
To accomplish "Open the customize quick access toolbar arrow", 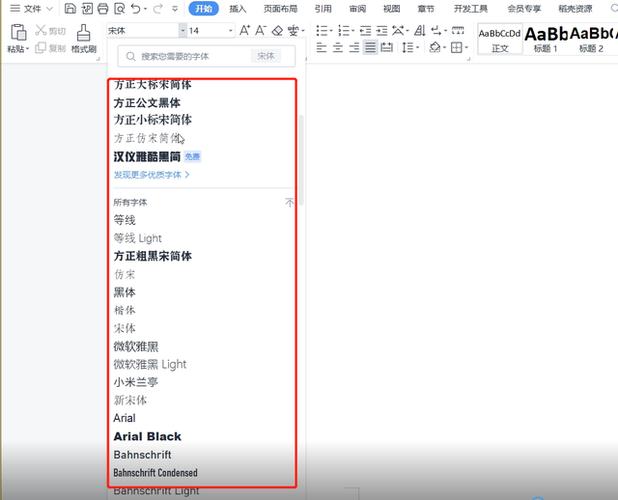I will tap(175, 8).
